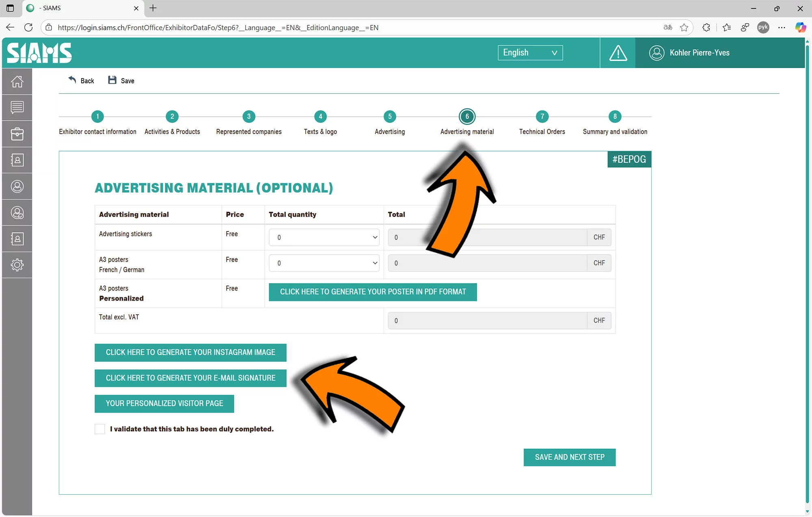The width and height of the screenshot is (812, 517).
Task: Click the Back arrow icon
Action: point(72,80)
